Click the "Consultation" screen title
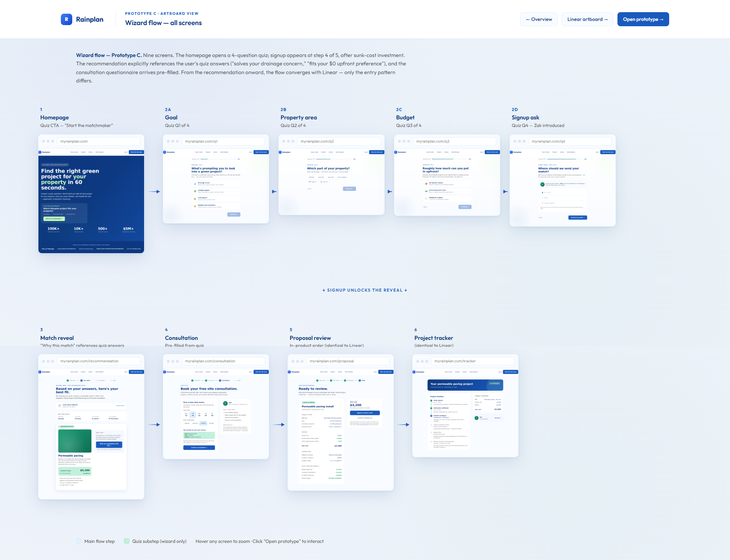The image size is (730, 560). point(181,338)
